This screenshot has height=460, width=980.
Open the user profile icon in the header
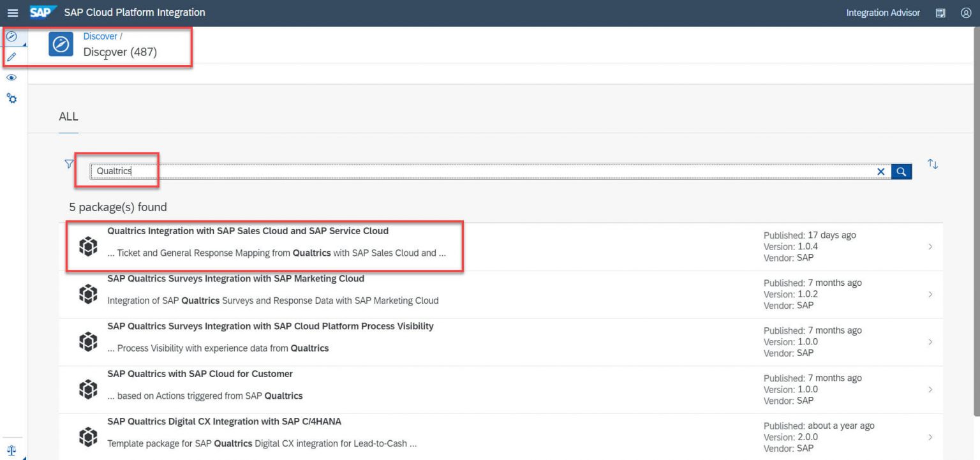point(965,12)
